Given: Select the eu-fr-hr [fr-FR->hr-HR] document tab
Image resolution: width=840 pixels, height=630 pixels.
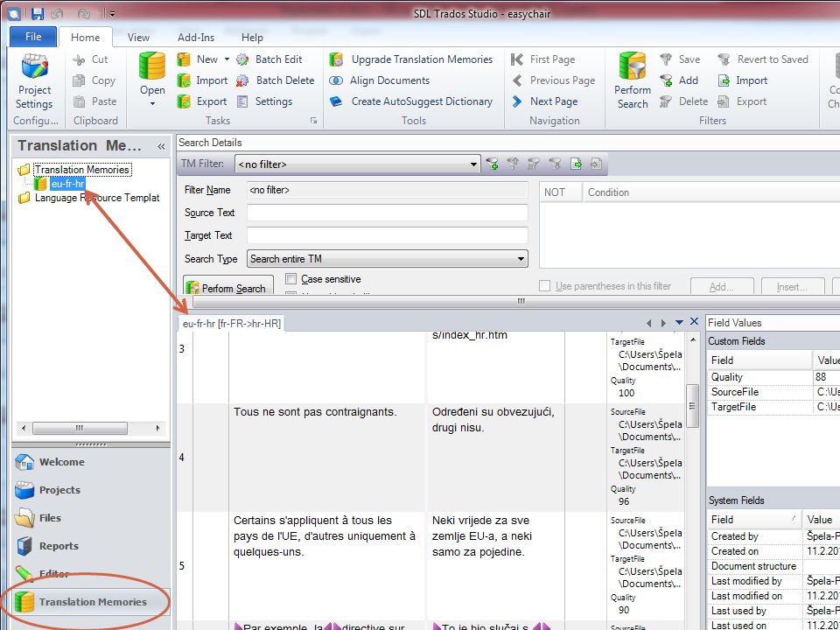Looking at the screenshot, I should [x=231, y=324].
